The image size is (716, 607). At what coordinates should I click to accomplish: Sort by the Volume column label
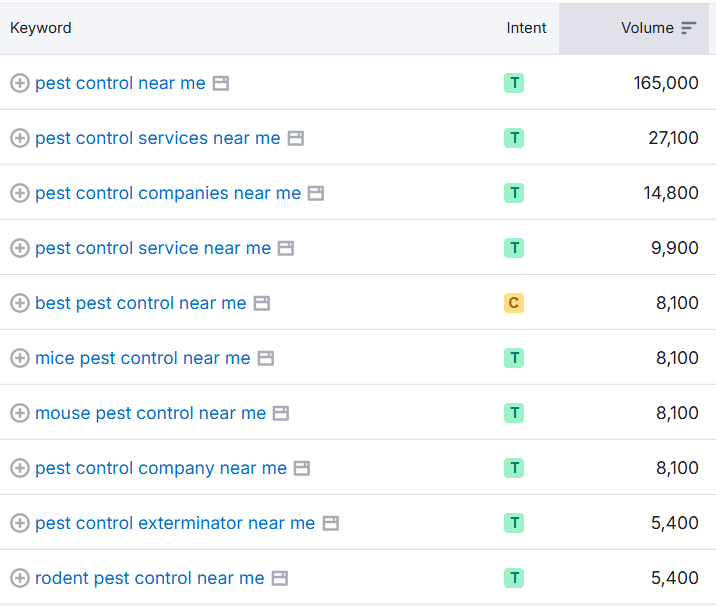(x=647, y=28)
